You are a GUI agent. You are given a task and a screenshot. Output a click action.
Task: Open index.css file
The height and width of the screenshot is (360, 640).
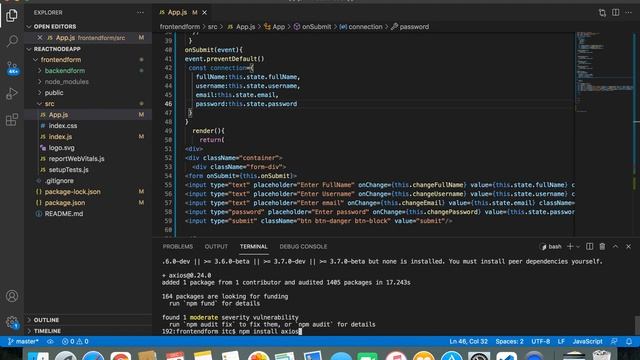(x=88, y=126)
